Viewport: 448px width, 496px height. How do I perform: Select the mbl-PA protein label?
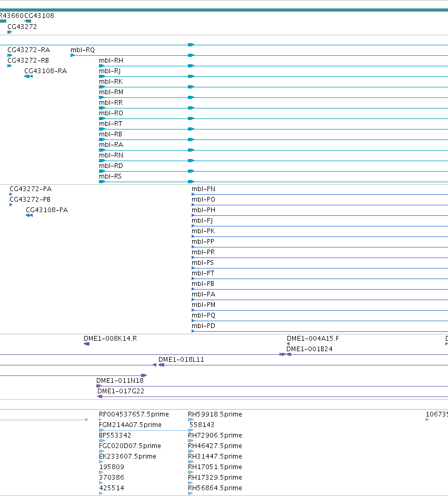pos(203,294)
